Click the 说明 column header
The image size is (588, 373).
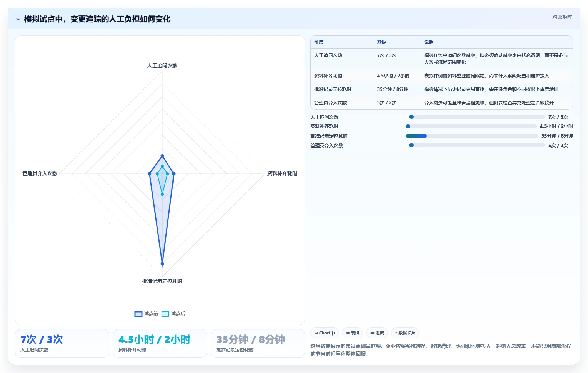pyautogui.click(x=429, y=42)
